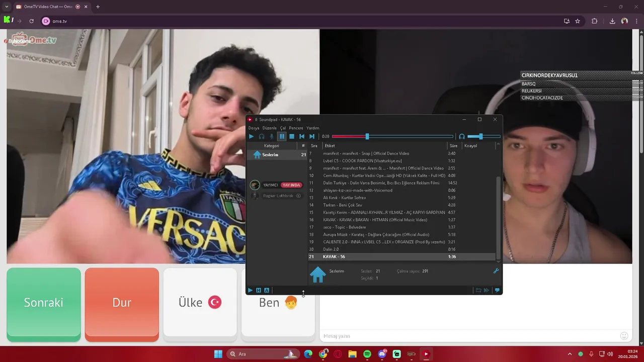The width and height of the screenshot is (644, 362).
Task: Sort by the Sıra column header
Action: [x=314, y=146]
